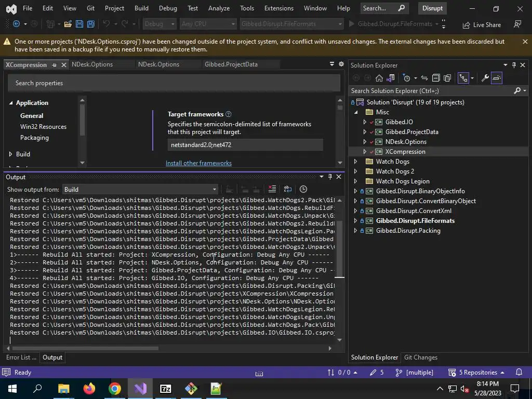Open the tab list overflow dropdown arrow
532x399 pixels.
coord(332,64)
